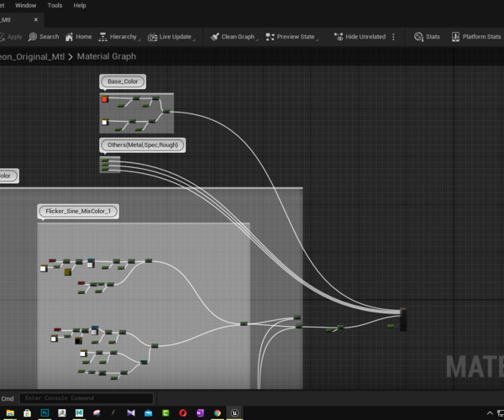The image size is (504, 420).
Task: Open Visual Studio from the taskbar
Action: coord(131,412)
